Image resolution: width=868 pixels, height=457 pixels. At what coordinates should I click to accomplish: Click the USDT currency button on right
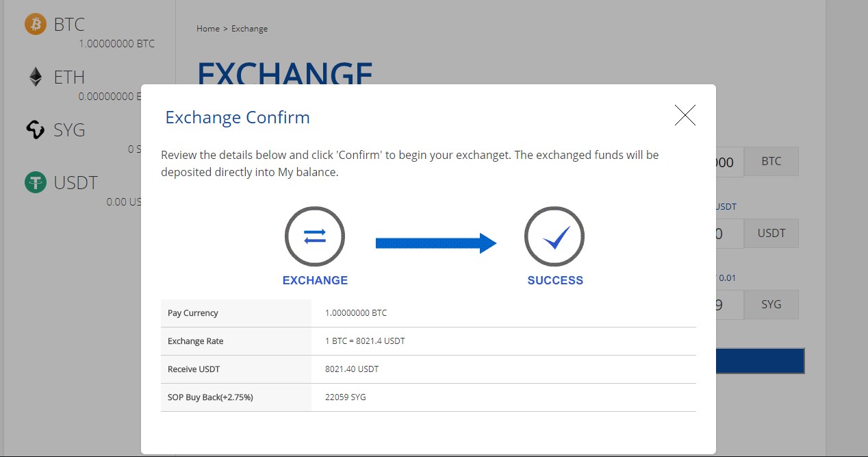[771, 233]
